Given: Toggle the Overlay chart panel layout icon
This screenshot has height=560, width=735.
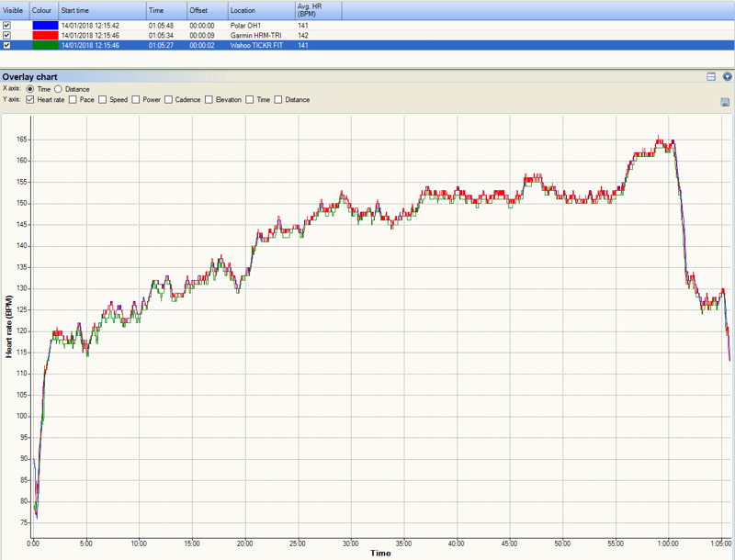Looking at the screenshot, I should [711, 77].
